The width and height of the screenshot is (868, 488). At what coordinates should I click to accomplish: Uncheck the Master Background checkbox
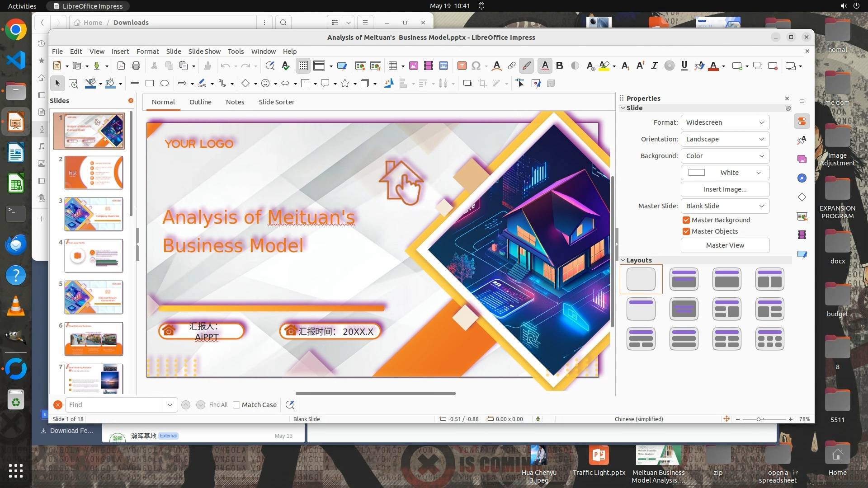point(686,220)
